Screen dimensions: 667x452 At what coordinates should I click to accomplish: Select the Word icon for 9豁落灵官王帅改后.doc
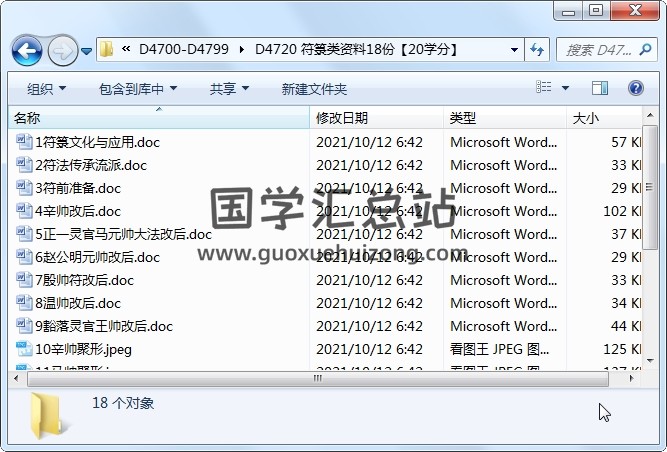pyautogui.click(x=24, y=325)
